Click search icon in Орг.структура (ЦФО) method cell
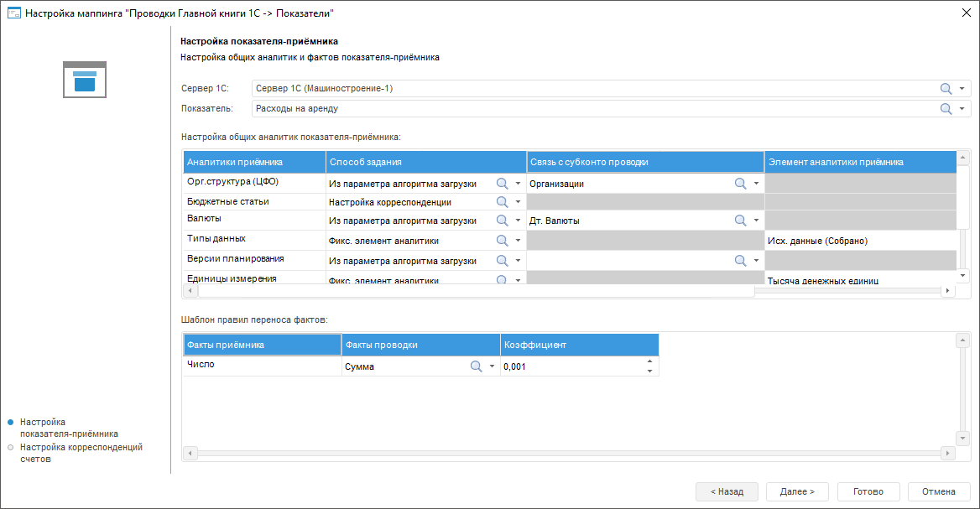Screen dimensions: 980x509 click(503, 184)
